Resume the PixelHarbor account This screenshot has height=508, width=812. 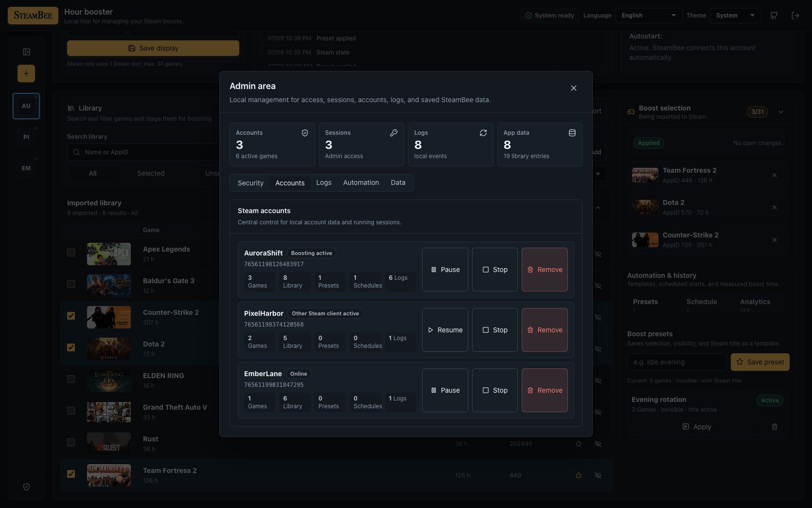445,330
